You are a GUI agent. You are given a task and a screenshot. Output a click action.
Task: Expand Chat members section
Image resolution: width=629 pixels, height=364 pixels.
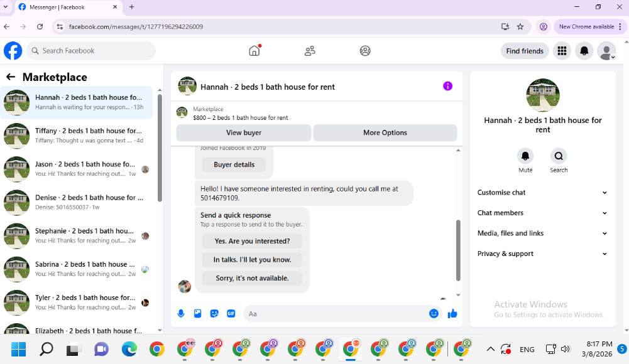(543, 213)
